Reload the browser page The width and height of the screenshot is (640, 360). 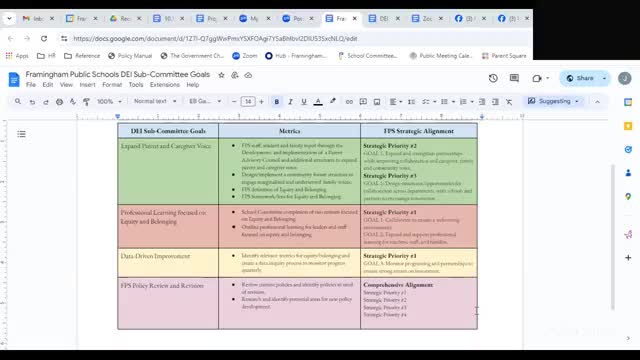pyautogui.click(x=44, y=38)
